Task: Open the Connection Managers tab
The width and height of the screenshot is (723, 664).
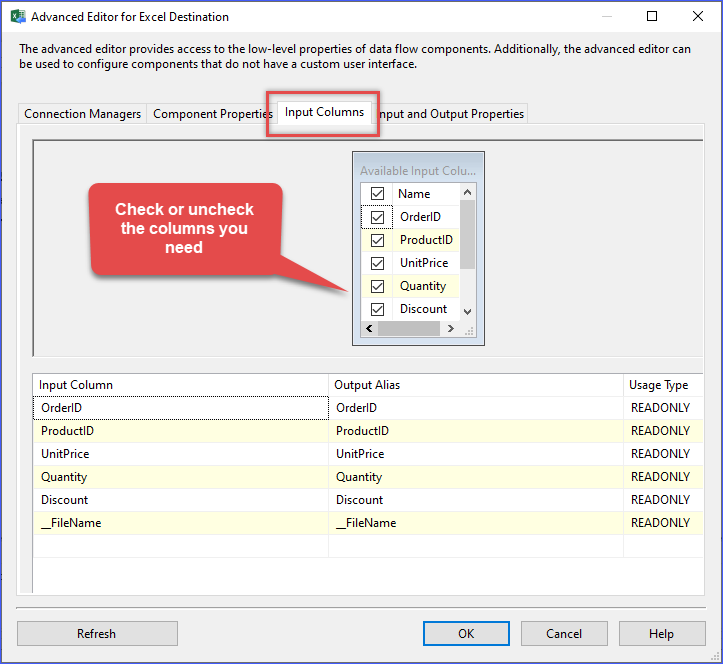Action: 83,114
